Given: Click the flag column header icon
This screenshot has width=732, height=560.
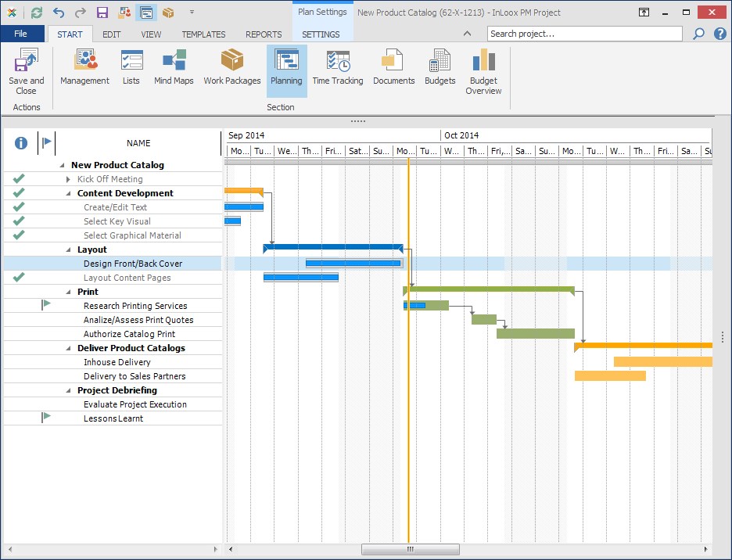Looking at the screenshot, I should 46,142.
